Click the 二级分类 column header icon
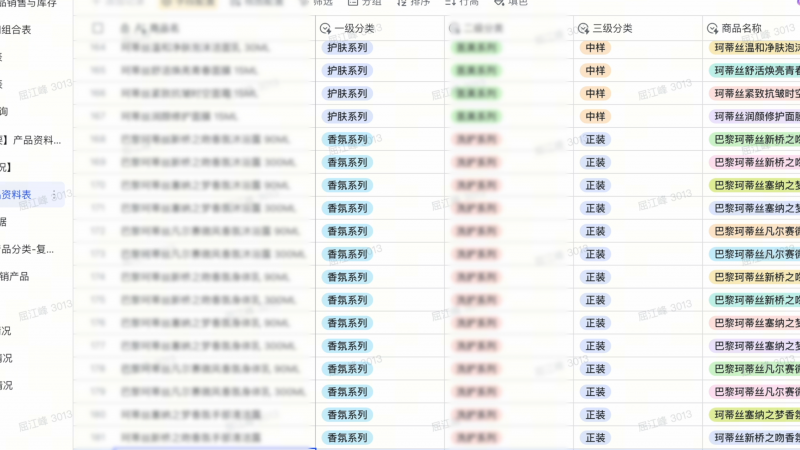 click(456, 29)
